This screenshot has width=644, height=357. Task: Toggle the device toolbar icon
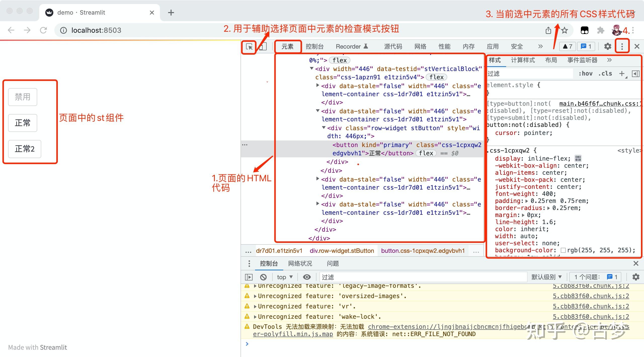[x=262, y=47]
